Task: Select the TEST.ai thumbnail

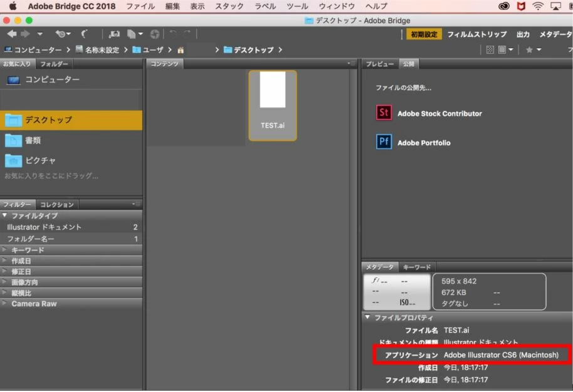Action: pos(273,106)
